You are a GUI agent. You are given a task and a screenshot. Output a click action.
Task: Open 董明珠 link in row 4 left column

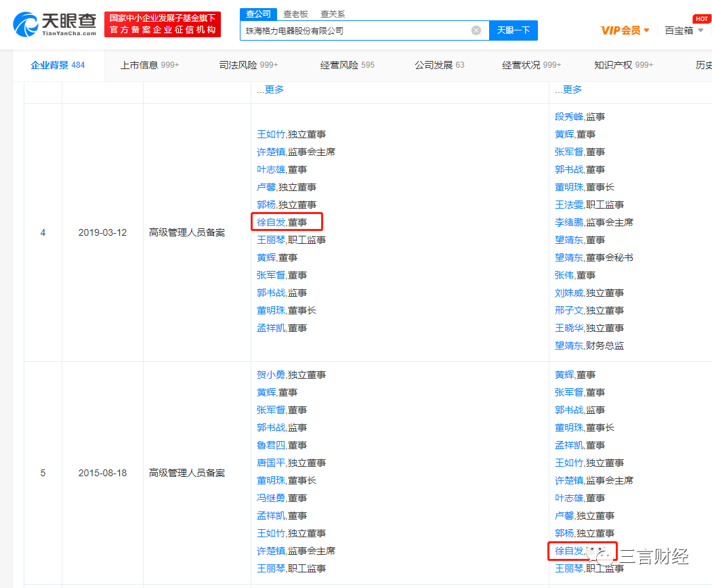point(270,310)
